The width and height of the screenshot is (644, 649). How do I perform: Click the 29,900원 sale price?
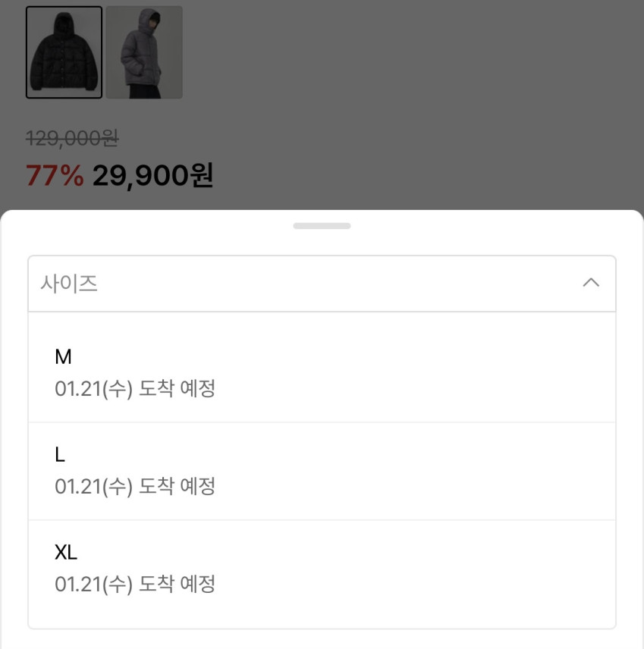point(152,176)
